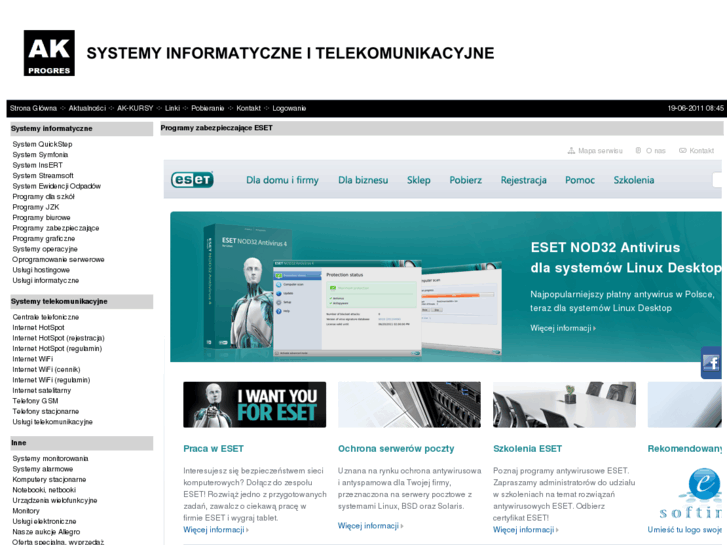Click the I WANT YOU FOR ESET thumbnail
727x545 pixels.
[255, 404]
